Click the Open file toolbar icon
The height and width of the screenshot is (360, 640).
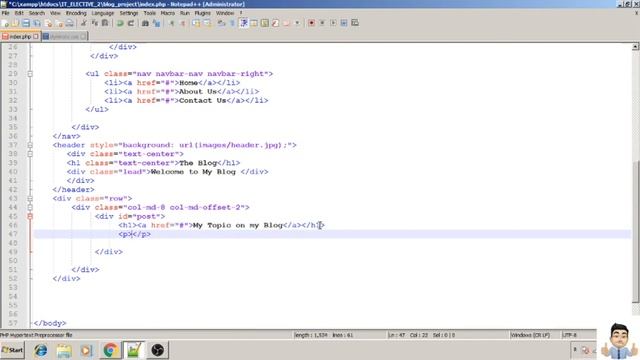[x=16, y=23]
